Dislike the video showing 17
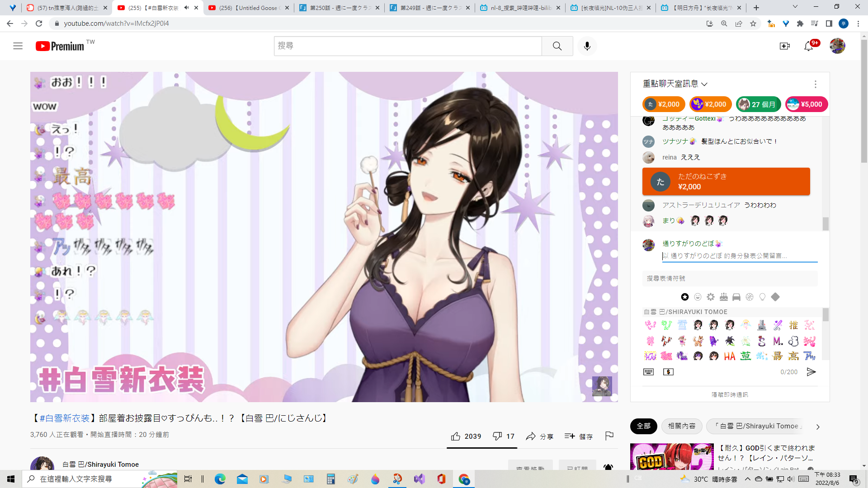This screenshot has height=488, width=868. tap(504, 436)
